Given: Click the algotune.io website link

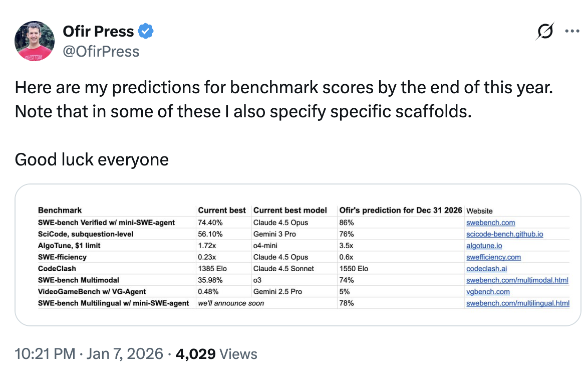Looking at the screenshot, I should 484,246.
